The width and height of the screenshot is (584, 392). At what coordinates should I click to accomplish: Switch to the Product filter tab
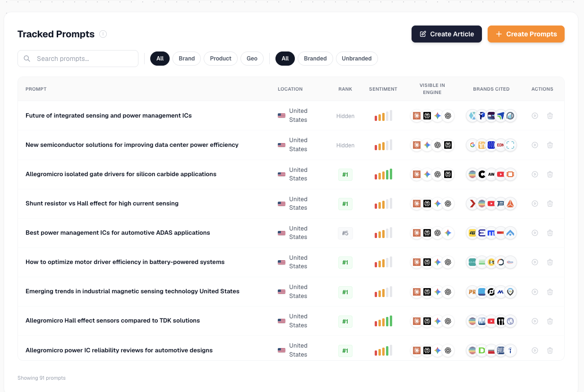coord(220,59)
